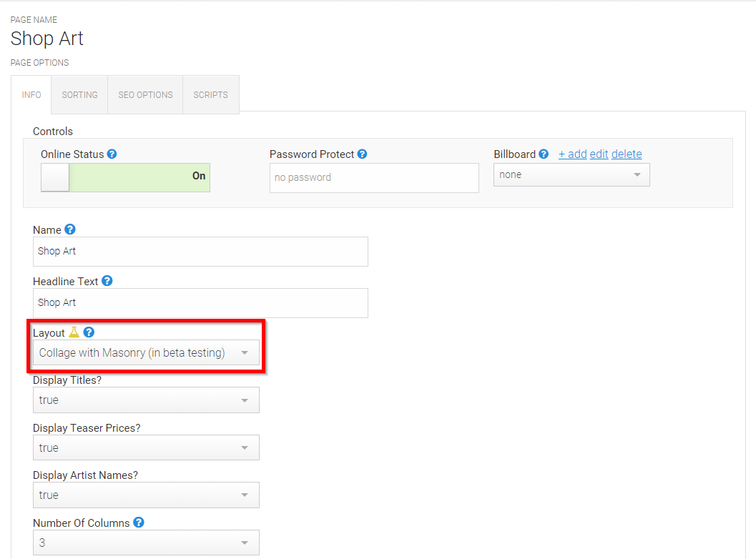Expand the Display Titles dropdown
Viewport: 756px width, 559px height.
pyautogui.click(x=146, y=400)
